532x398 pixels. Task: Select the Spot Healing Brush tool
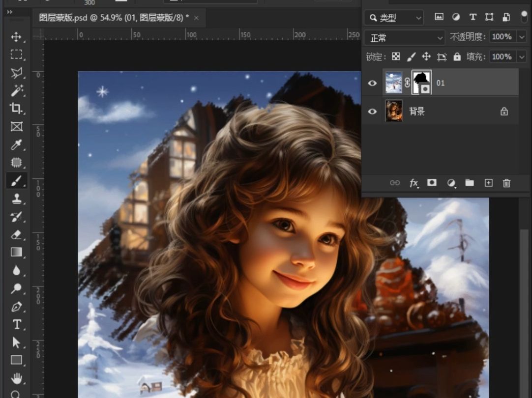(x=16, y=163)
